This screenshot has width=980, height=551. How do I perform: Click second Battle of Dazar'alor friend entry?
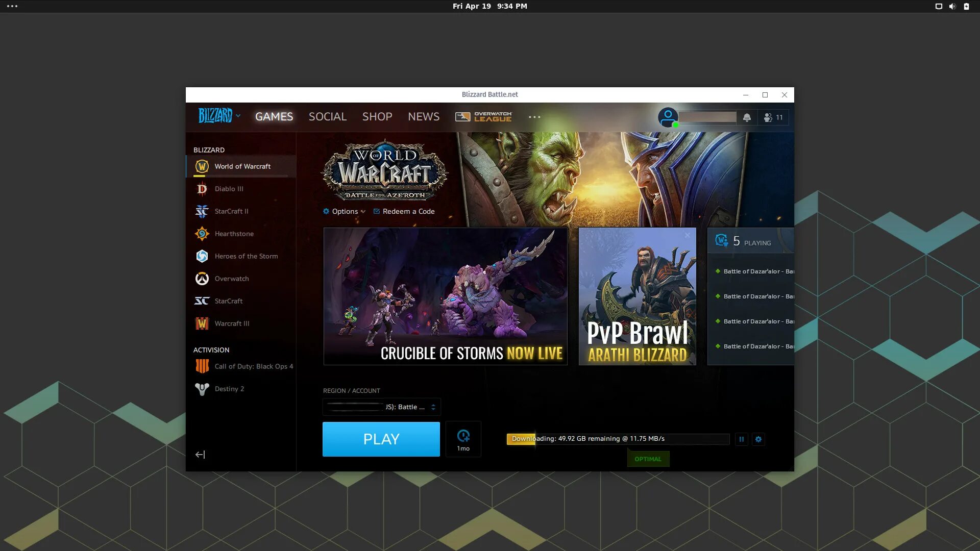pos(754,296)
